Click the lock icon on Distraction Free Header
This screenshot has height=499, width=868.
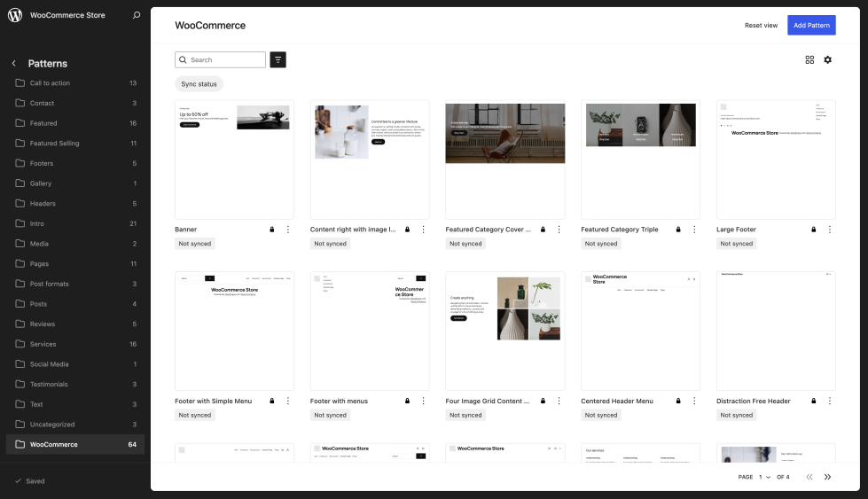pyautogui.click(x=813, y=401)
